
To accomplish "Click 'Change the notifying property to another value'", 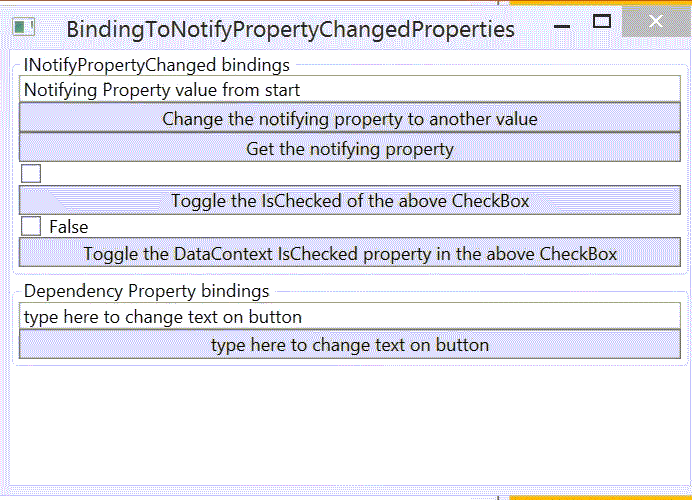I will (350, 118).
